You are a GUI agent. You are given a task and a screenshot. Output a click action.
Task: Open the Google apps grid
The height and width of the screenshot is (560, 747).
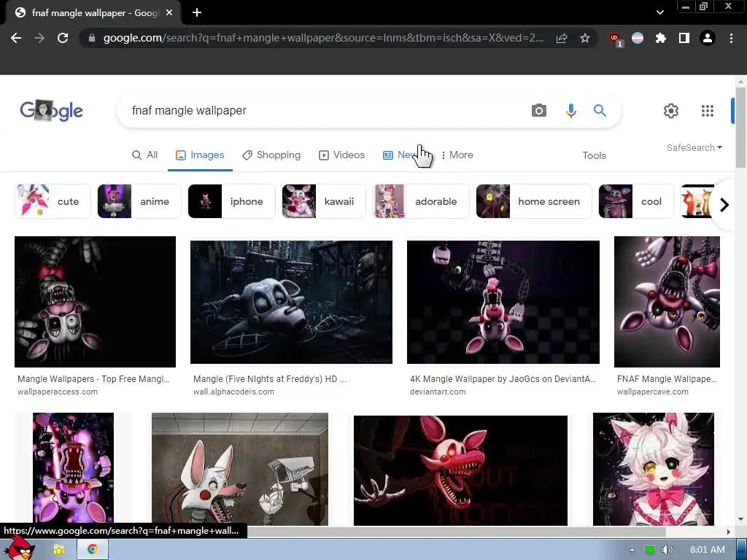(708, 111)
